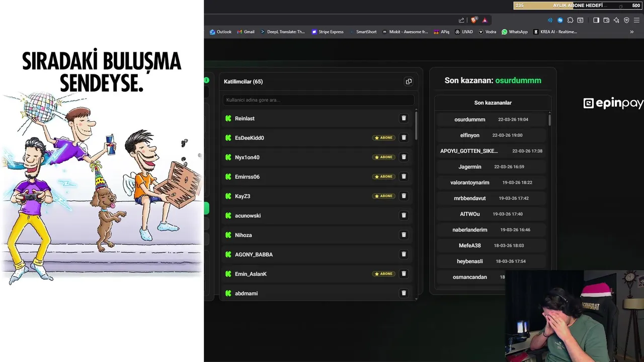Select winner row AITWOu
The width and height of the screenshot is (644, 362).
click(x=492, y=214)
